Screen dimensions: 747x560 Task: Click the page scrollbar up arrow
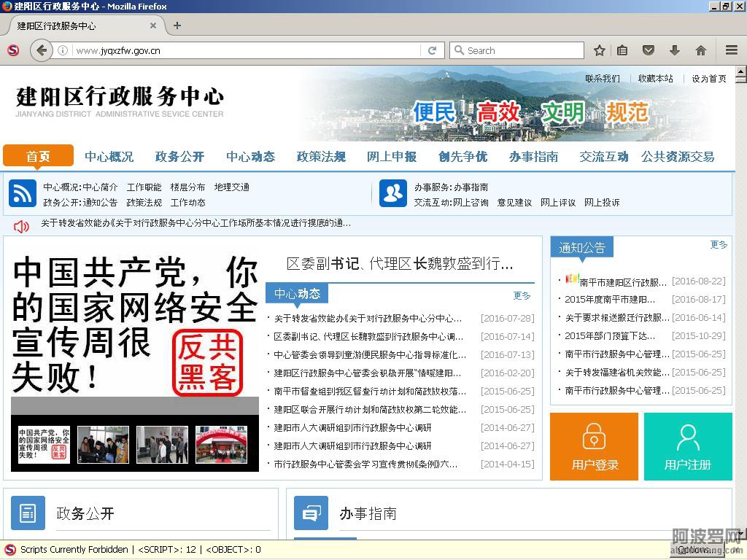(x=740, y=73)
